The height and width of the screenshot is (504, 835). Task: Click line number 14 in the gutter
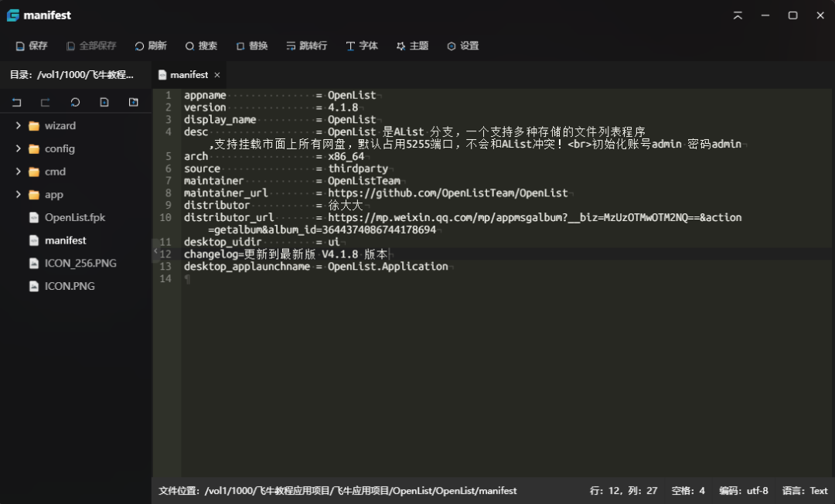pyautogui.click(x=165, y=279)
